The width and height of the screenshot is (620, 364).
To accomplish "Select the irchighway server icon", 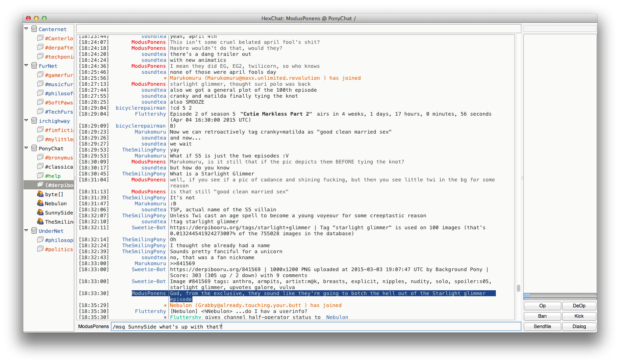I will pos(34,120).
